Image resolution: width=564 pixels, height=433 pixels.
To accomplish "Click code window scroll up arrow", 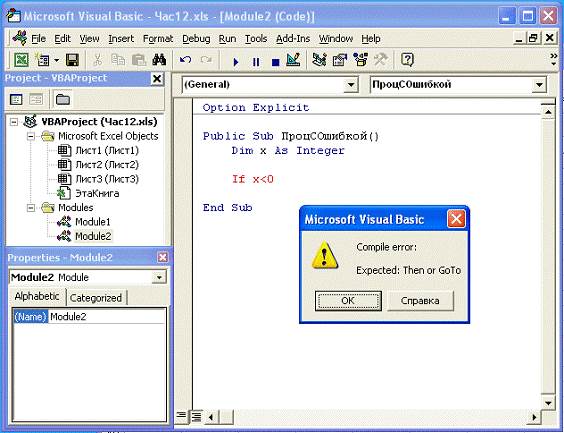I will pos(548,112).
